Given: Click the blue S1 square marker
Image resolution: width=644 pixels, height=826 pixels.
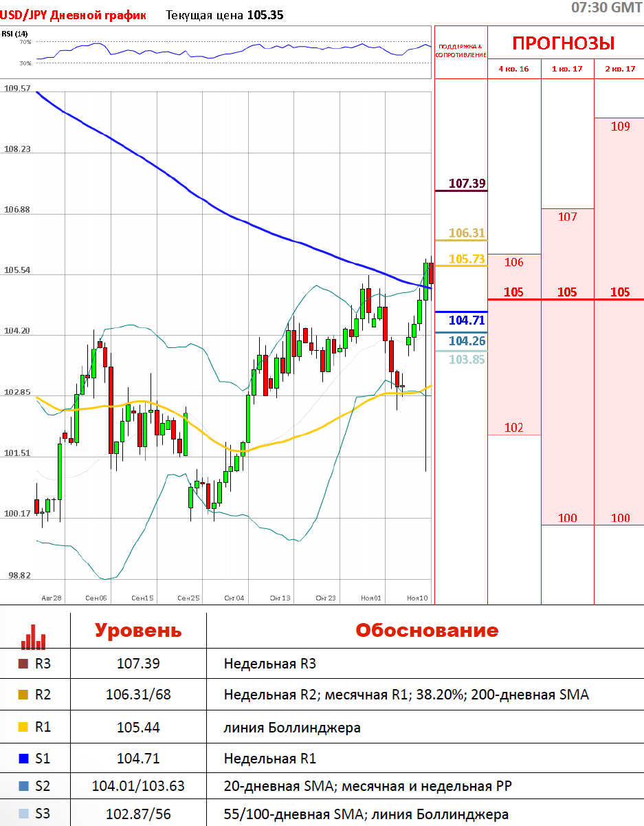Looking at the screenshot, I should click(23, 759).
